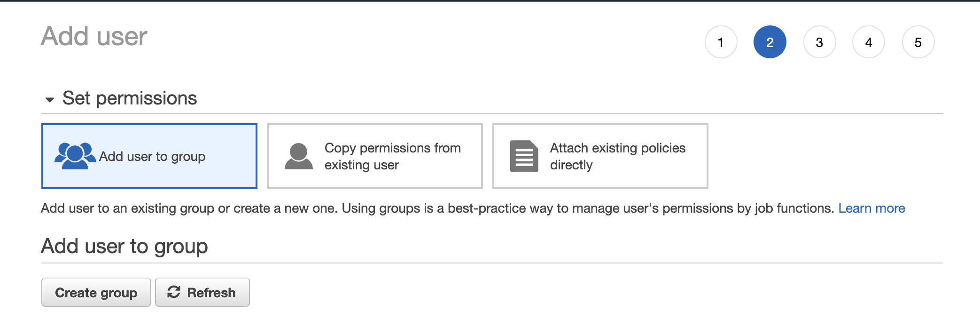Screen dimensions: 980x319
Task: Click the highlighted step 2 circle
Action: (770, 42)
